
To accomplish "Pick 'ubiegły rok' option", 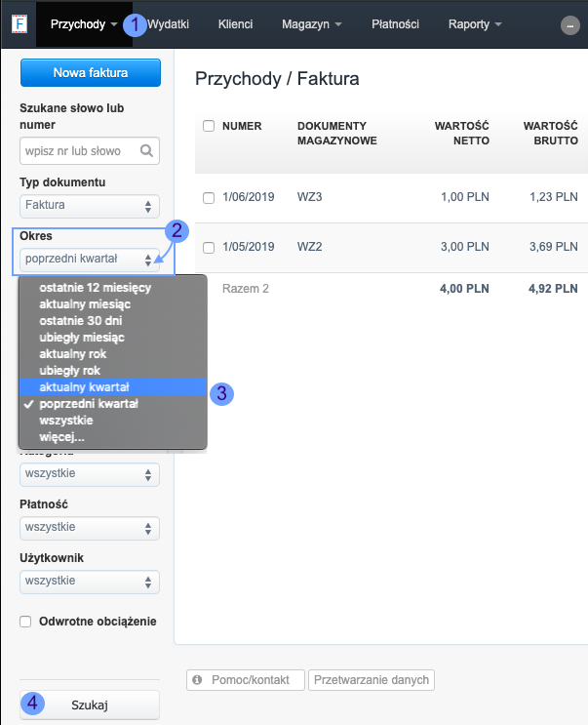I will click(113, 371).
